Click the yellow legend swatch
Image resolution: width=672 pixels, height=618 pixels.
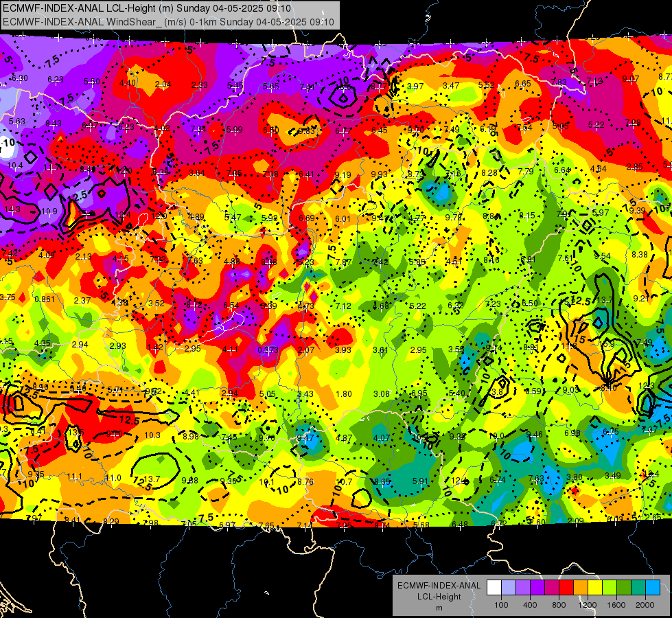click(x=595, y=588)
